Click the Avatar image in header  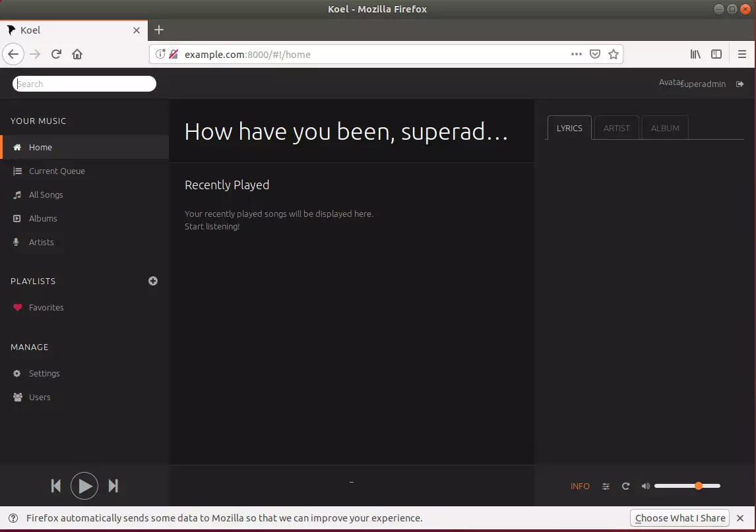[x=671, y=82]
